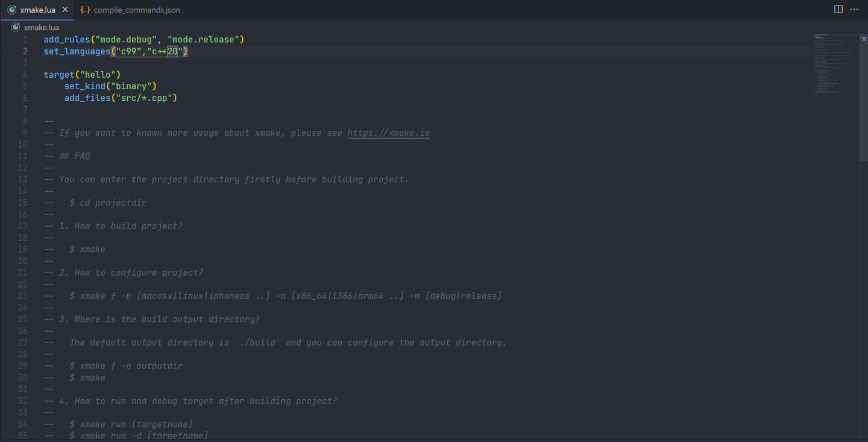Image resolution: width=868 pixels, height=442 pixels.
Task: Click the set_languages call on line 2
Action: pyautogui.click(x=77, y=51)
